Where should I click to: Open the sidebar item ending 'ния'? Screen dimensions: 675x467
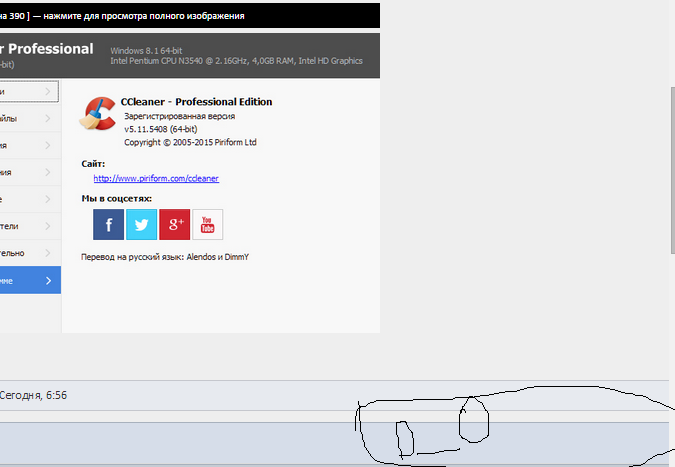(x=30, y=172)
